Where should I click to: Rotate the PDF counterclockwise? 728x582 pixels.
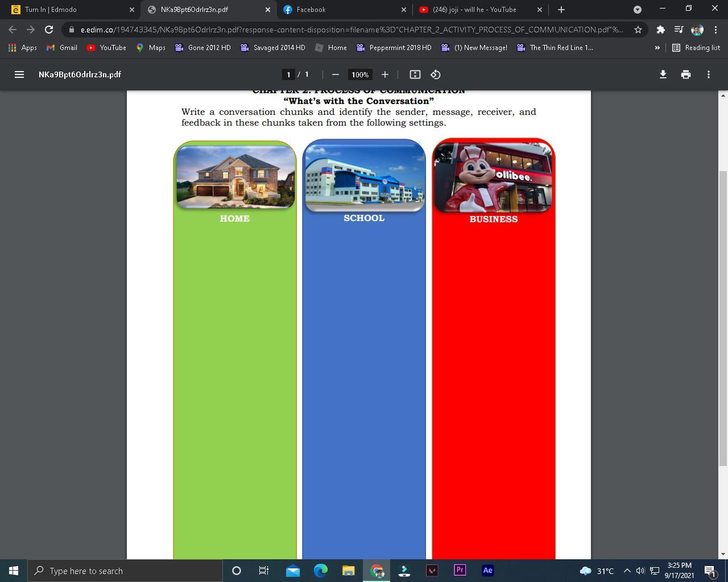click(x=436, y=74)
